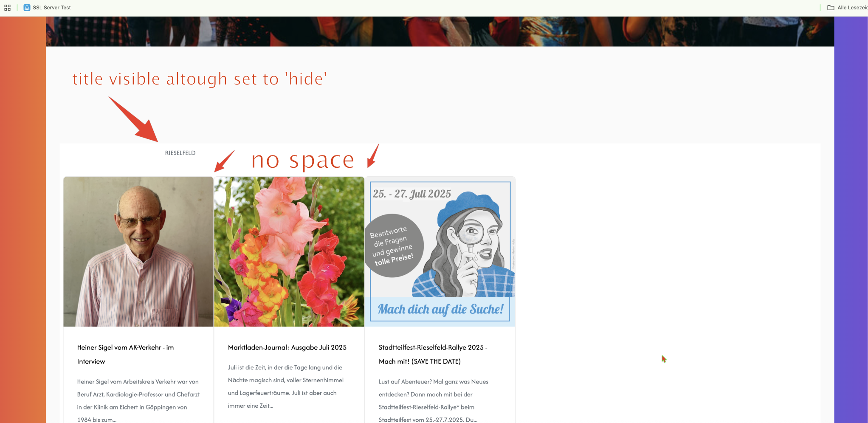The height and width of the screenshot is (423, 868).
Task: Click the Rallye article excerpt text
Action: [434, 400]
